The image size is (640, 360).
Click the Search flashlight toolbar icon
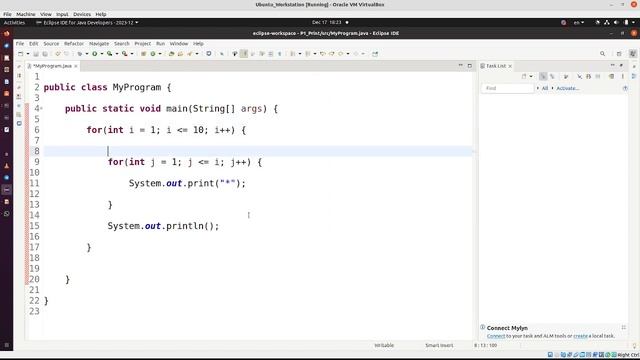pos(190,54)
